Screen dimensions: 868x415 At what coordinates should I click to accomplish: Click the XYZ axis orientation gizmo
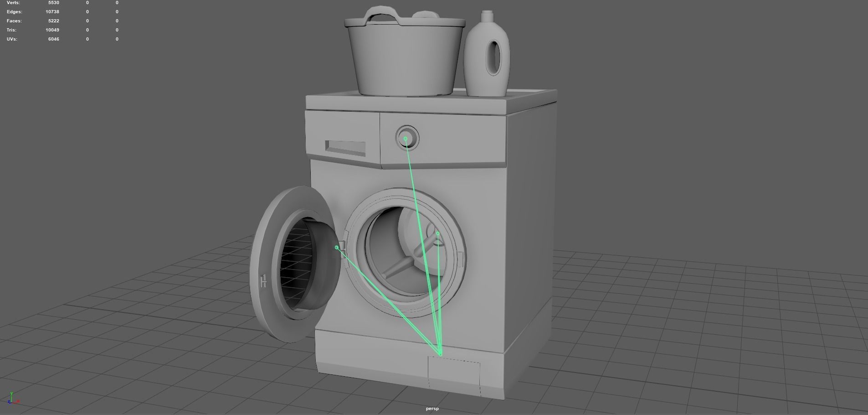point(13,398)
